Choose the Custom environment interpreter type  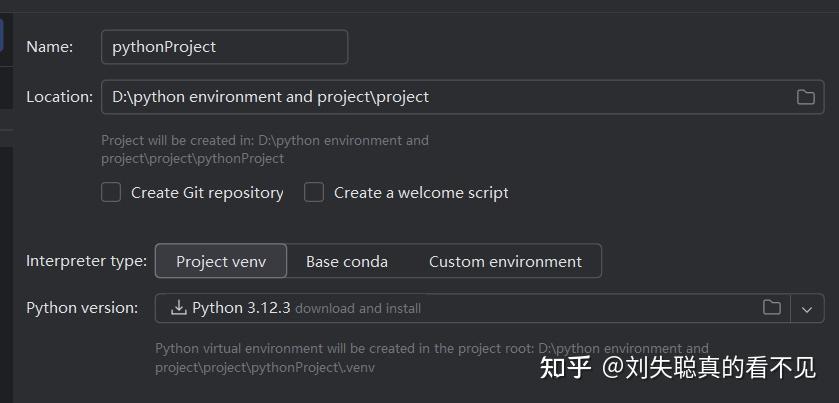(x=505, y=261)
